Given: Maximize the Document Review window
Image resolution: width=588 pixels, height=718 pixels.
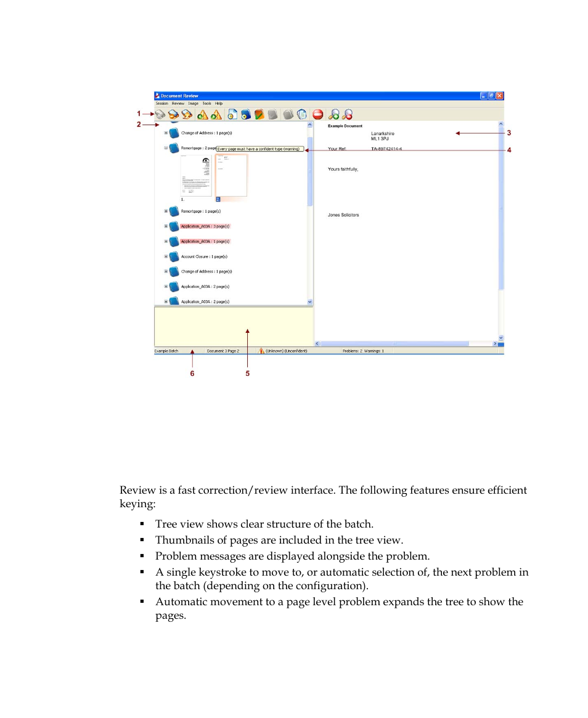Looking at the screenshot, I should pyautogui.click(x=491, y=96).
